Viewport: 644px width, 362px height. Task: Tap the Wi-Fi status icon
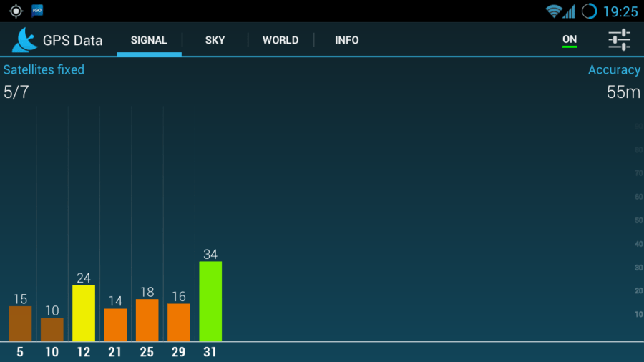(553, 11)
